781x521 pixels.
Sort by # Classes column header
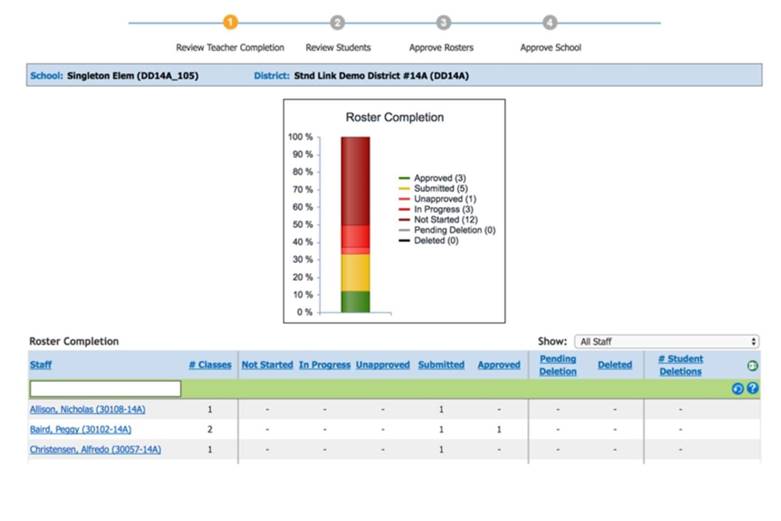tap(210, 365)
